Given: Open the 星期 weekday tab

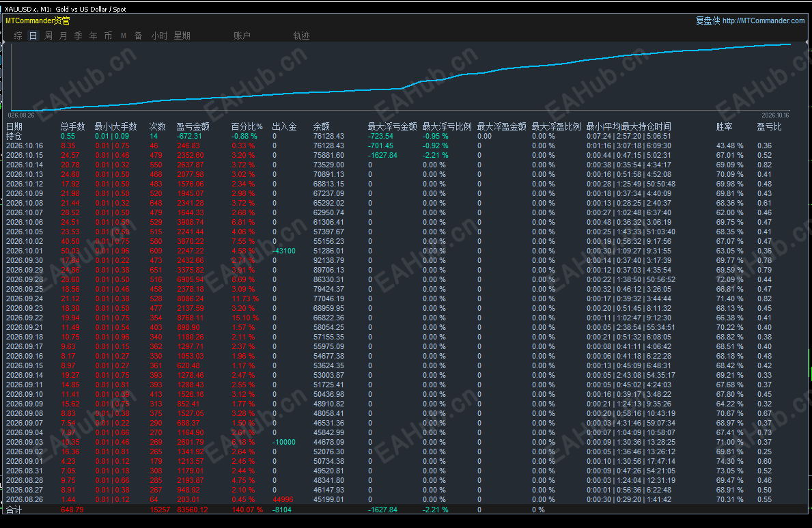Looking at the screenshot, I should point(182,36).
